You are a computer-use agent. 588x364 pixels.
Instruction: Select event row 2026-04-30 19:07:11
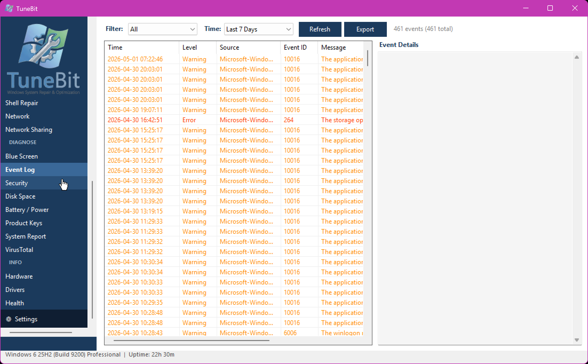(234, 110)
